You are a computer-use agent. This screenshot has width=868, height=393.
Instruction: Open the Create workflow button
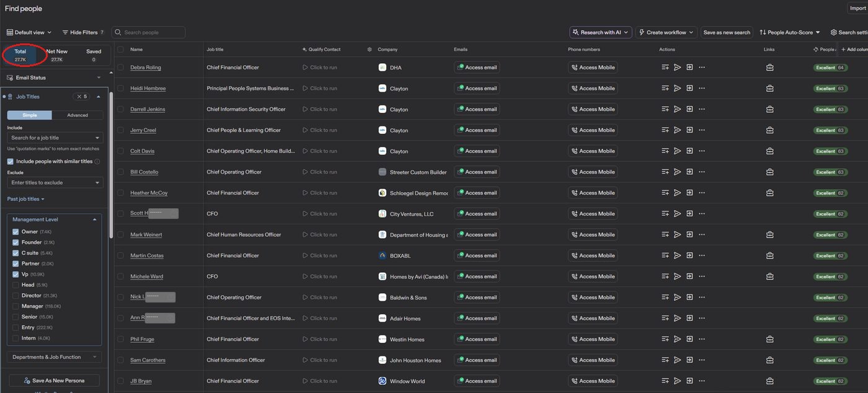[666, 32]
